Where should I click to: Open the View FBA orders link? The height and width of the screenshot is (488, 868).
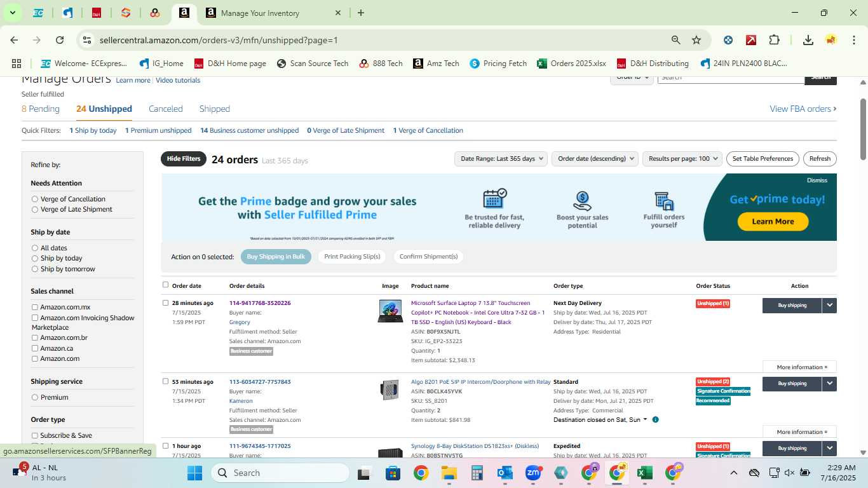click(803, 109)
